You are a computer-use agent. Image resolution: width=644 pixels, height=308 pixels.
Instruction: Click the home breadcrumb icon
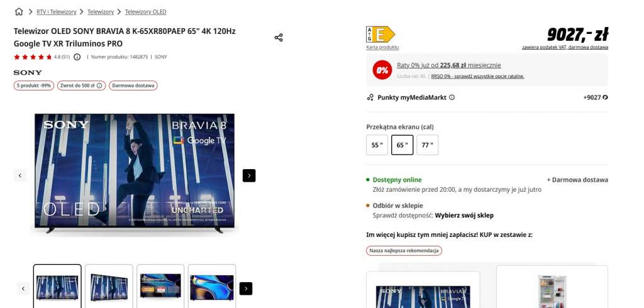(x=19, y=12)
